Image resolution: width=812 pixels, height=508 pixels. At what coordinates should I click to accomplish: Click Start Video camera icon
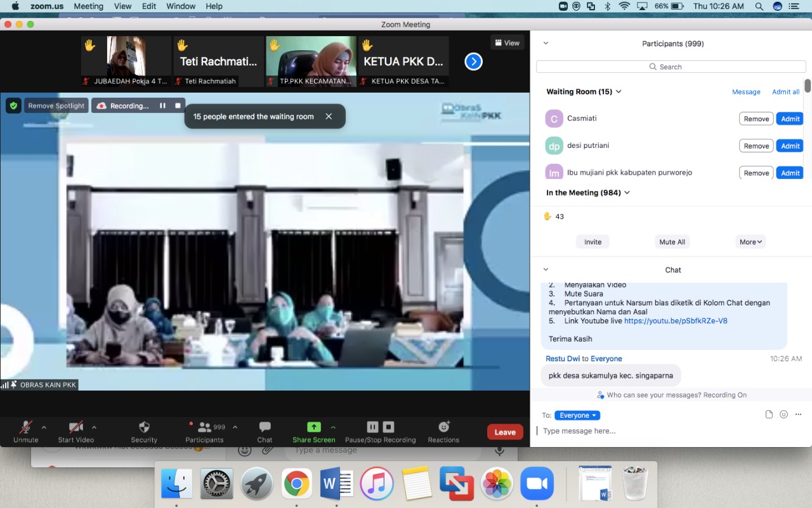click(75, 427)
